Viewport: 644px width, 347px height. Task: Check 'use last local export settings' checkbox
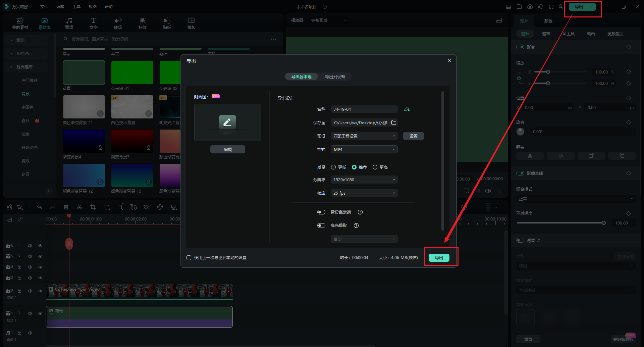[x=189, y=258]
